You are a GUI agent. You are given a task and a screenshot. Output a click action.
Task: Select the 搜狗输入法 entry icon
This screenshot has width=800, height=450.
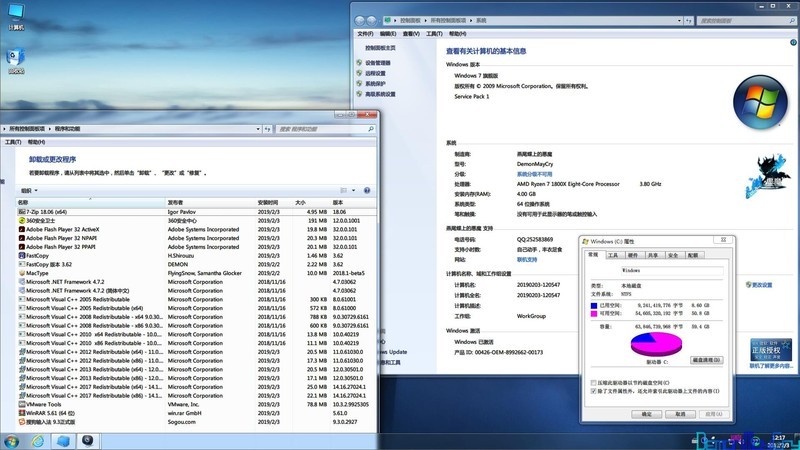point(22,422)
